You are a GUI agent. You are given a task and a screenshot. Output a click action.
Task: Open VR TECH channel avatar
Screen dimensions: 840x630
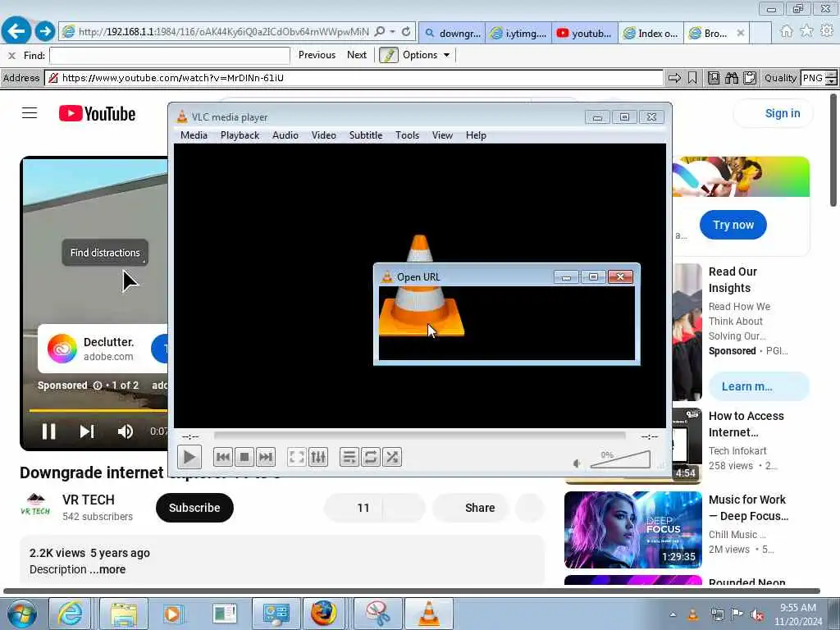point(35,505)
